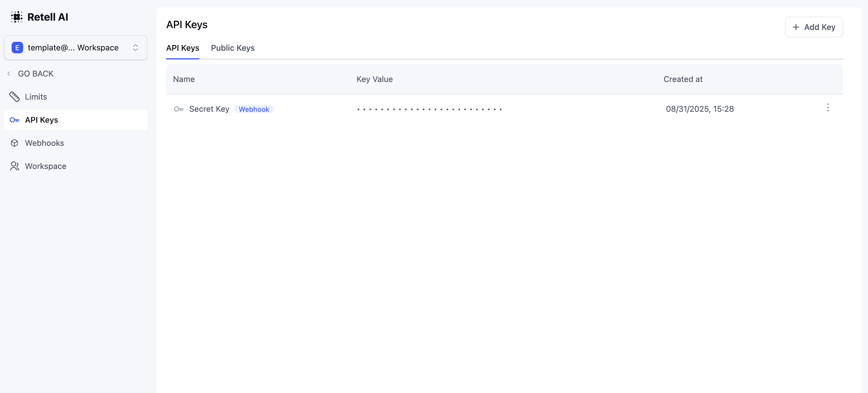
Task: Click the Workspace people icon
Action: [x=15, y=166]
